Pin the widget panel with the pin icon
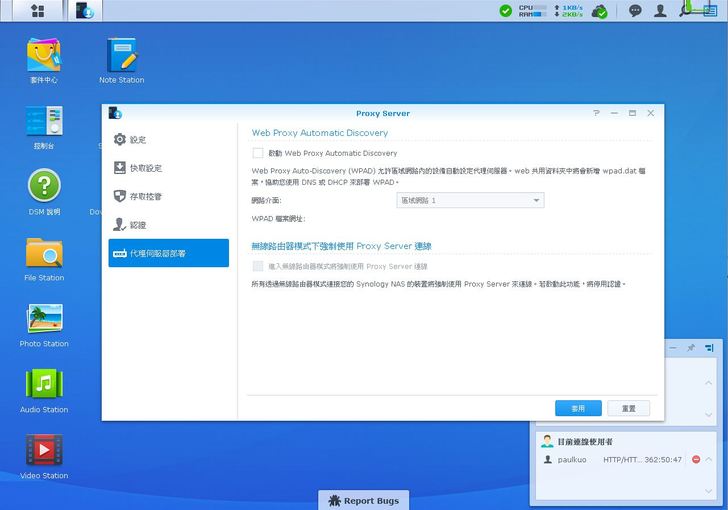 point(691,347)
